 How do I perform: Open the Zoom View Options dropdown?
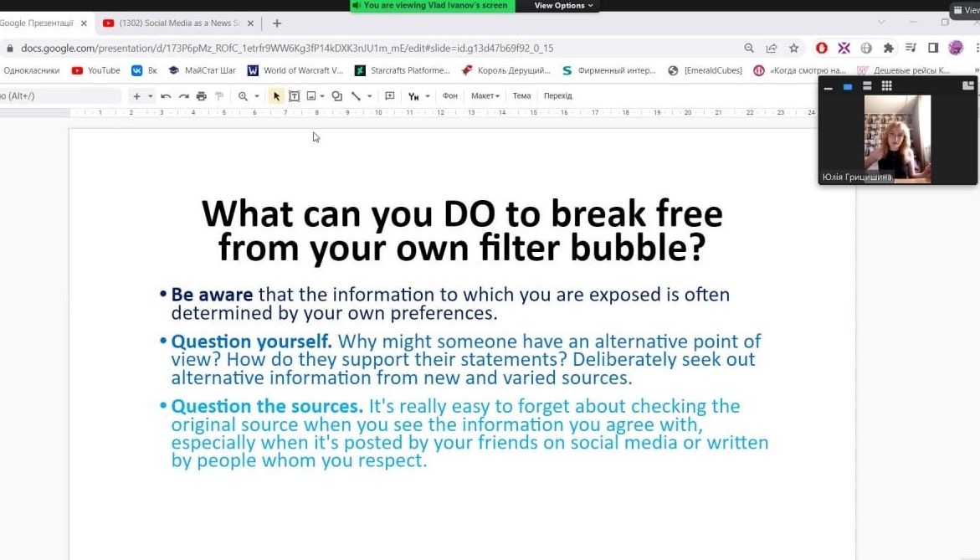563,6
